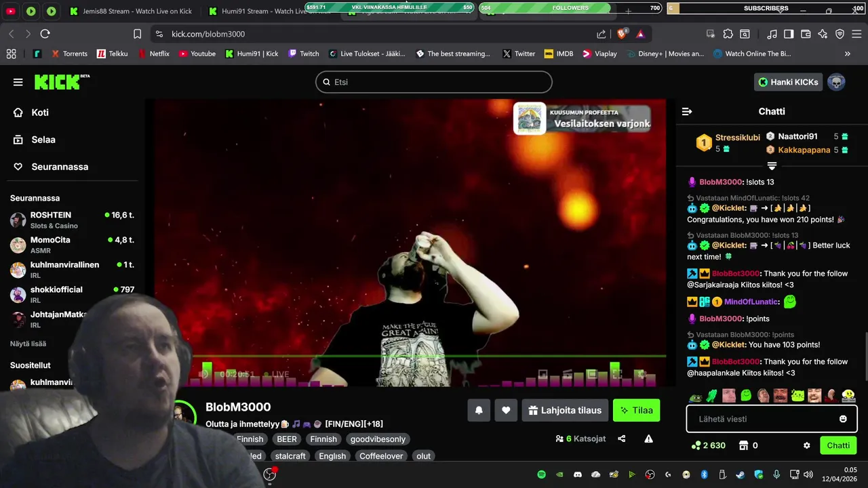868x488 pixels.
Task: Show more bookmarks chevron
Action: coord(847,54)
